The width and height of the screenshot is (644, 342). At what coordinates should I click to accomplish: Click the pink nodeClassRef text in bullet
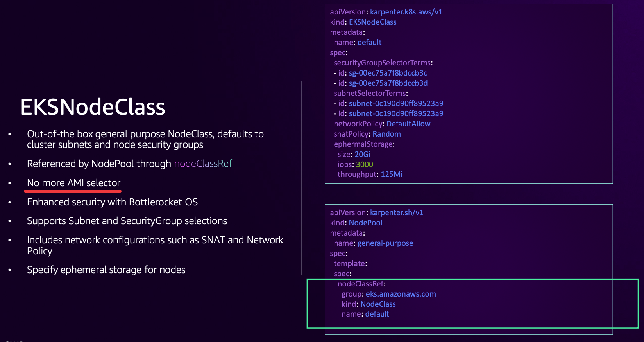coord(203,164)
